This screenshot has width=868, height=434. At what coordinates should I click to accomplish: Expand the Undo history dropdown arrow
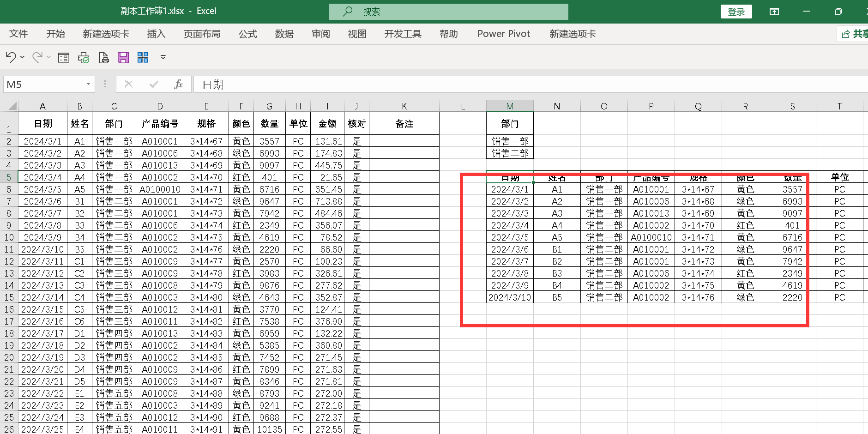tap(22, 58)
